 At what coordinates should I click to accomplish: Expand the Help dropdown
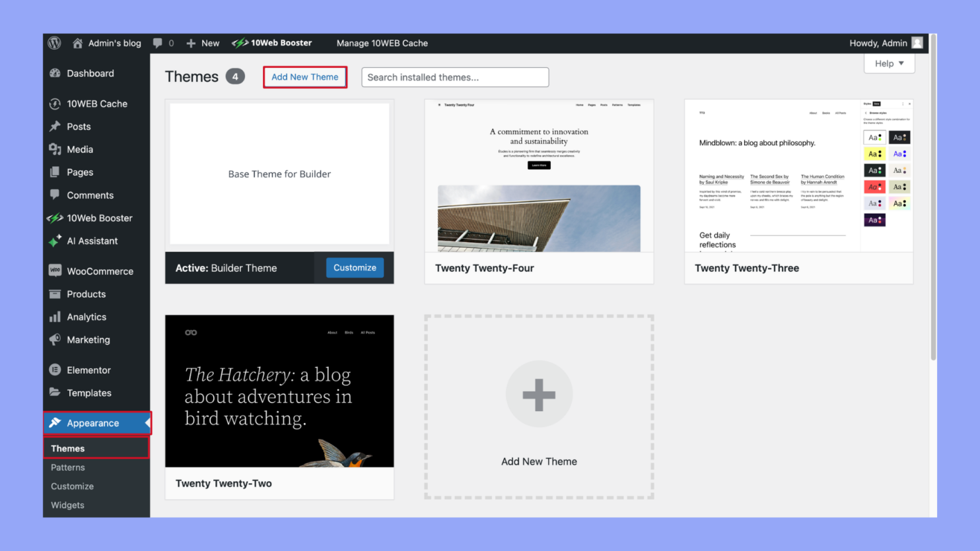pyautogui.click(x=889, y=63)
